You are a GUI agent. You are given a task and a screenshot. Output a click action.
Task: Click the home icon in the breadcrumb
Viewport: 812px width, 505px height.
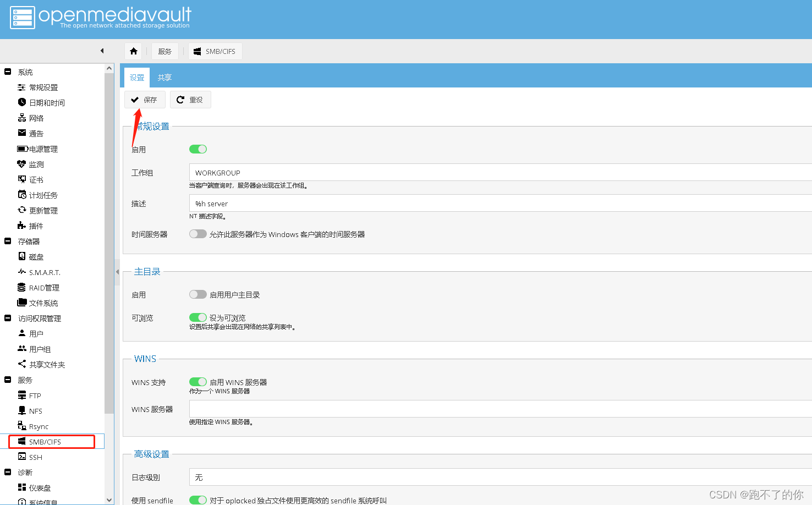point(134,51)
